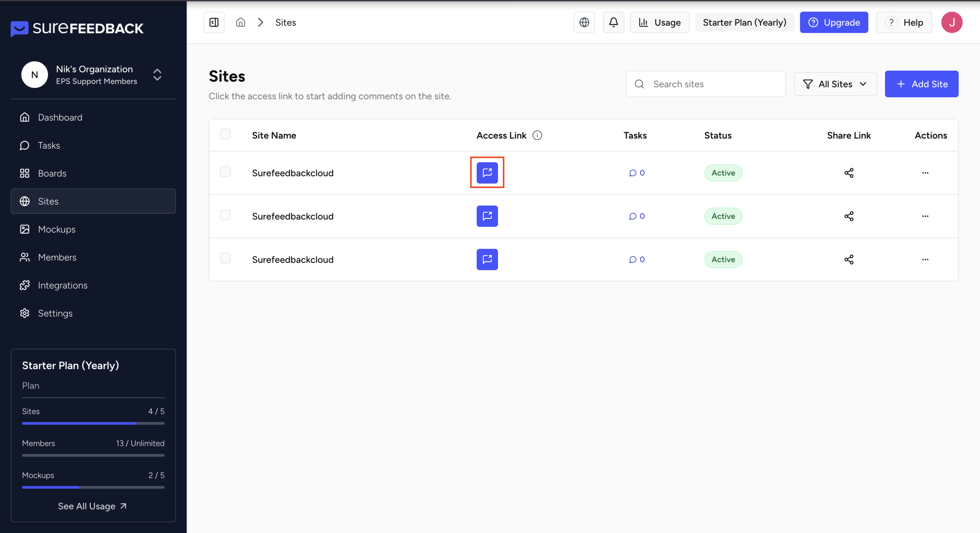Collapse the sidebar panel toggle icon
The image size is (980, 533).
pyautogui.click(x=214, y=23)
